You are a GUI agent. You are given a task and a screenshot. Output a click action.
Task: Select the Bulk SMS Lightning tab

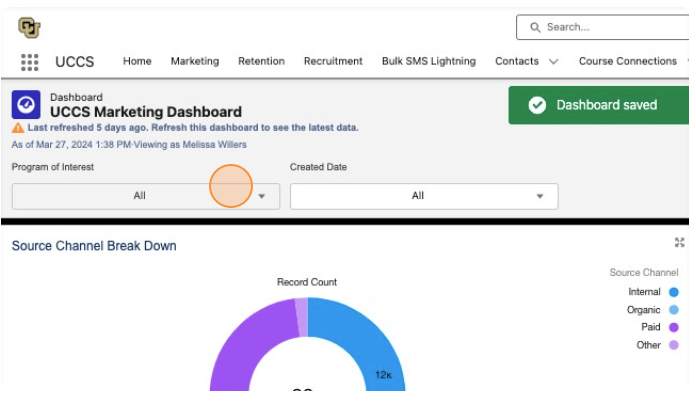(429, 61)
